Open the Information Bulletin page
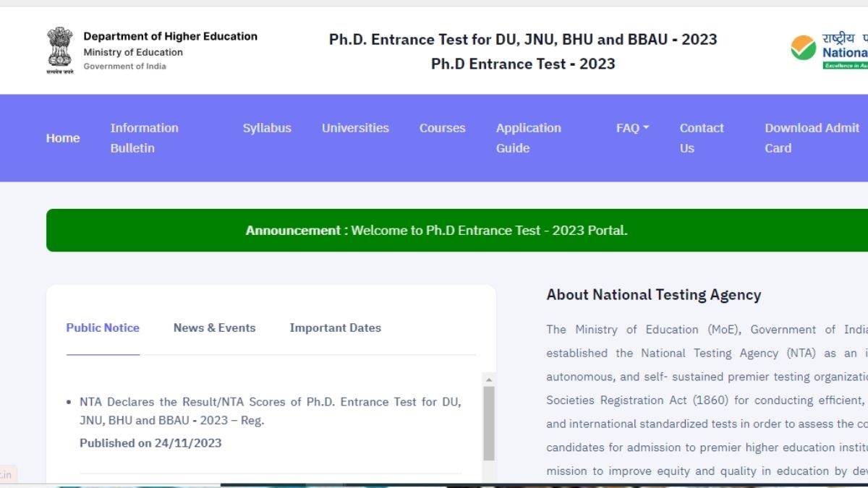868x488 pixels. point(144,138)
